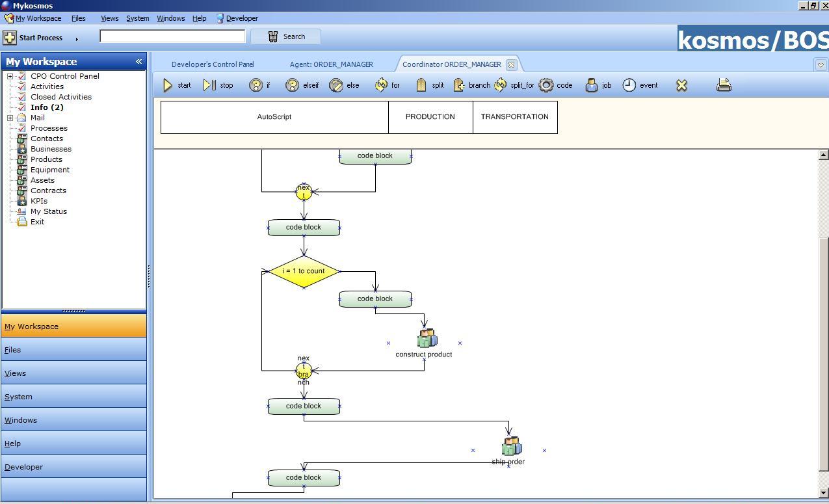
Task: Open Info (2) in workspace tree
Action: [x=47, y=107]
